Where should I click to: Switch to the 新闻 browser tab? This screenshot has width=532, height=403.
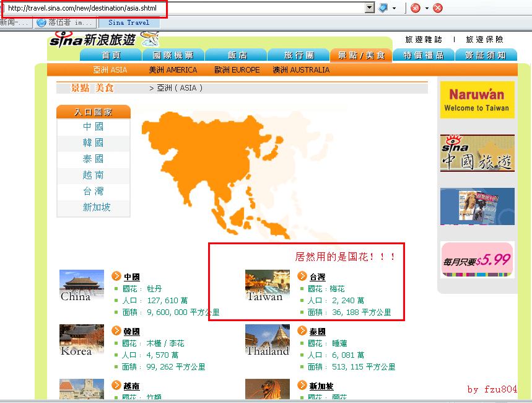pyautogui.click(x=15, y=22)
